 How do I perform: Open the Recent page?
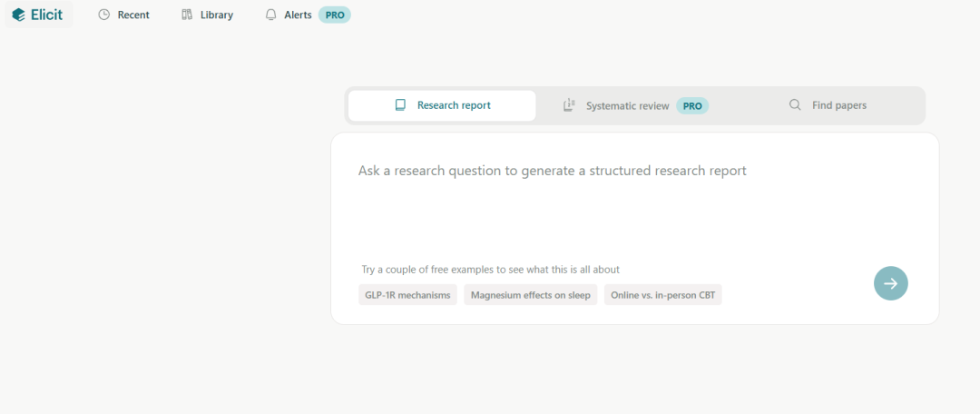click(133, 15)
